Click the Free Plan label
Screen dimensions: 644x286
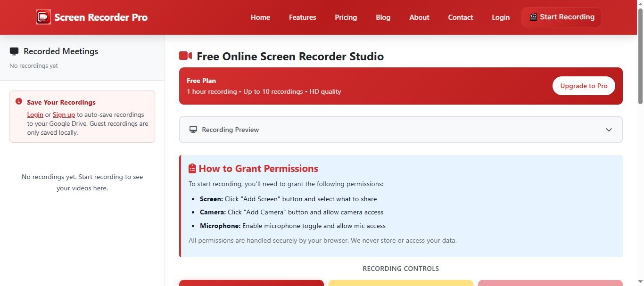[x=201, y=81]
